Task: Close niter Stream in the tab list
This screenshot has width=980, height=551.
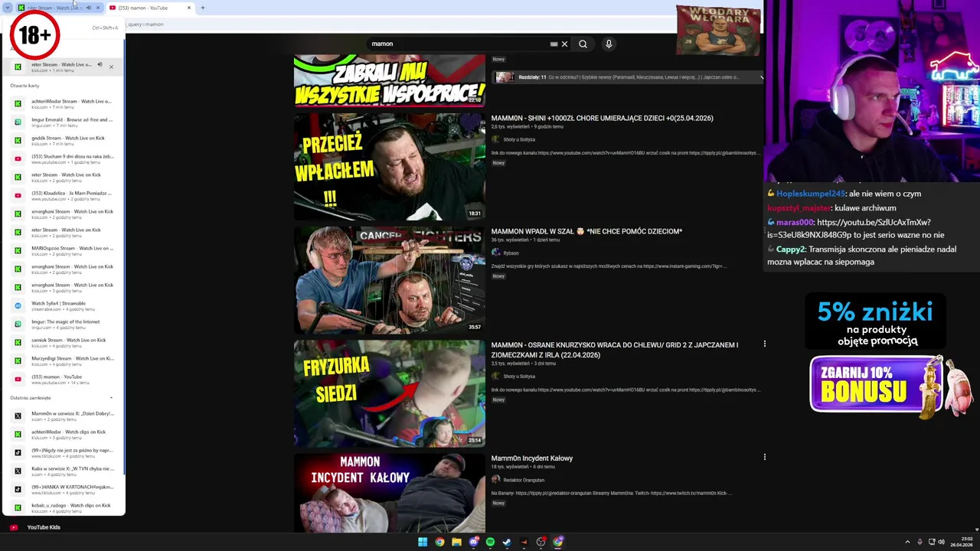Action: [x=111, y=67]
